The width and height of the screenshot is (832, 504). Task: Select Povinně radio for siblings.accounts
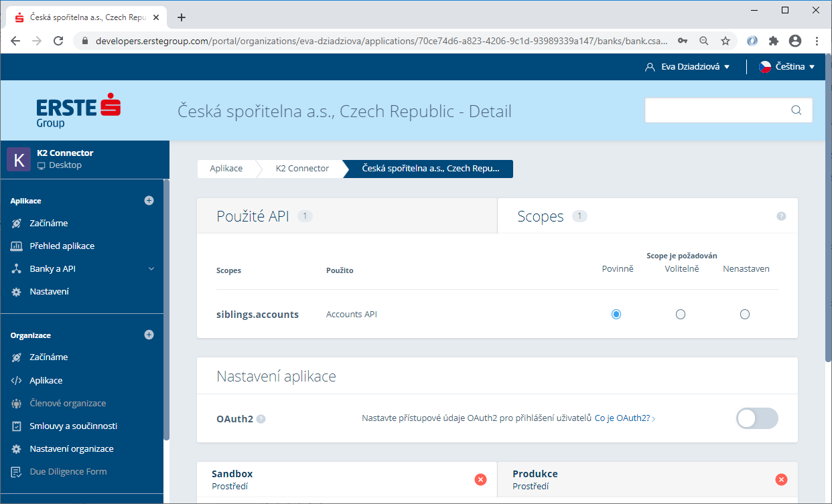[616, 314]
